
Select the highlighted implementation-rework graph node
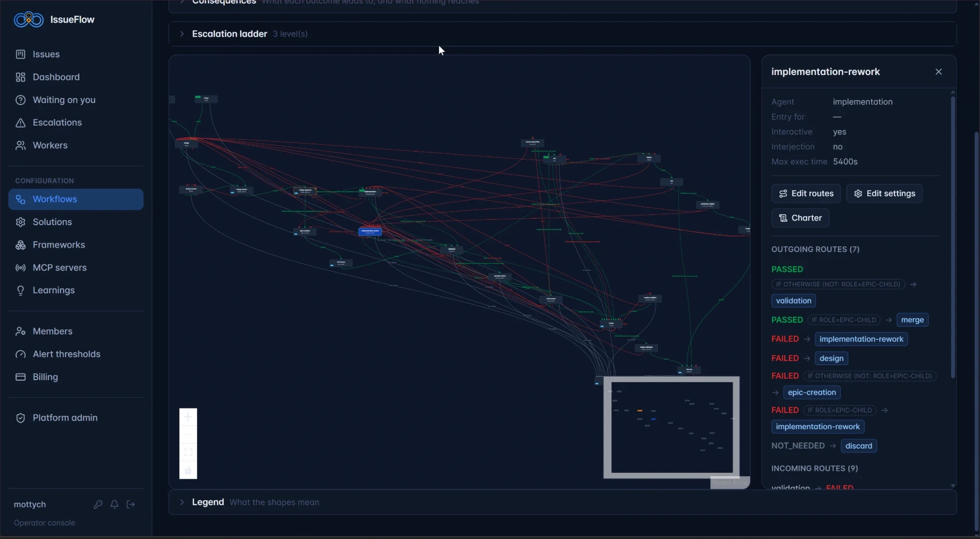coord(370,231)
